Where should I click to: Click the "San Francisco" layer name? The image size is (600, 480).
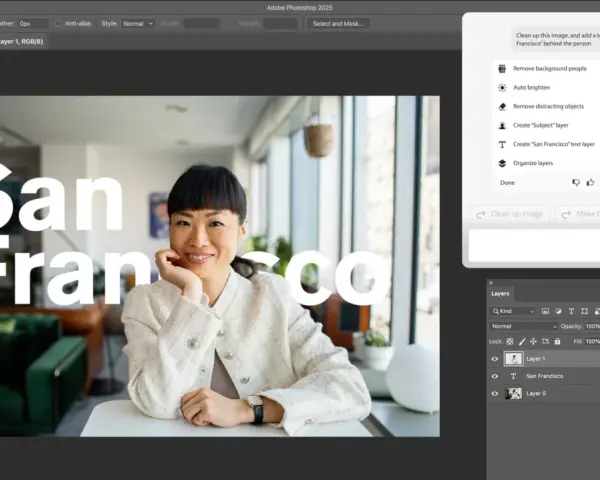545,376
